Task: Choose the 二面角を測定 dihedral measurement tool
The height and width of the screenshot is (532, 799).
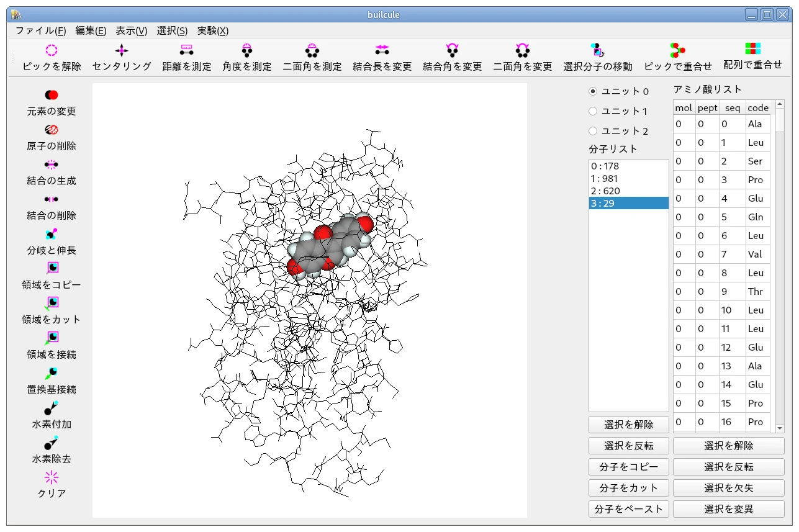Action: [x=312, y=51]
